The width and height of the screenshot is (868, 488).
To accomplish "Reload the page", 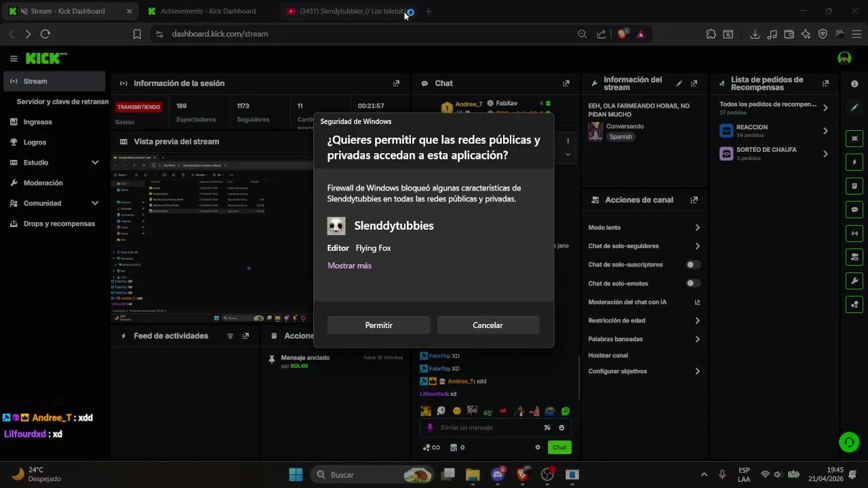I will click(45, 34).
